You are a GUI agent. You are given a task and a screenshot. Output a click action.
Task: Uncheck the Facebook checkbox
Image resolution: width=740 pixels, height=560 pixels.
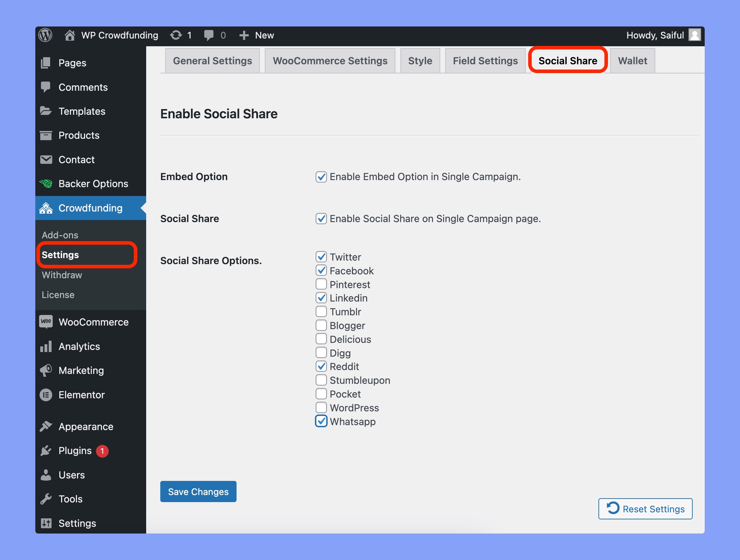[321, 270]
